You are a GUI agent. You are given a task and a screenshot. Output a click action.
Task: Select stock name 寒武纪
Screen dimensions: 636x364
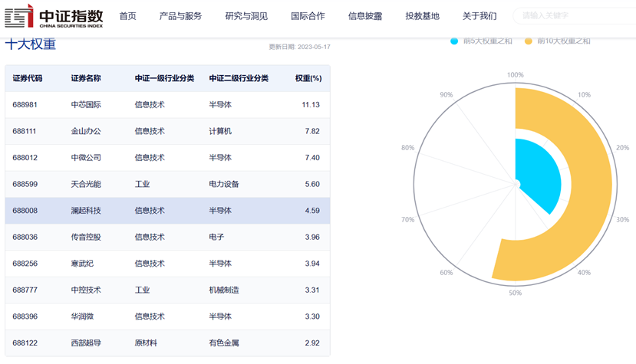tap(82, 264)
